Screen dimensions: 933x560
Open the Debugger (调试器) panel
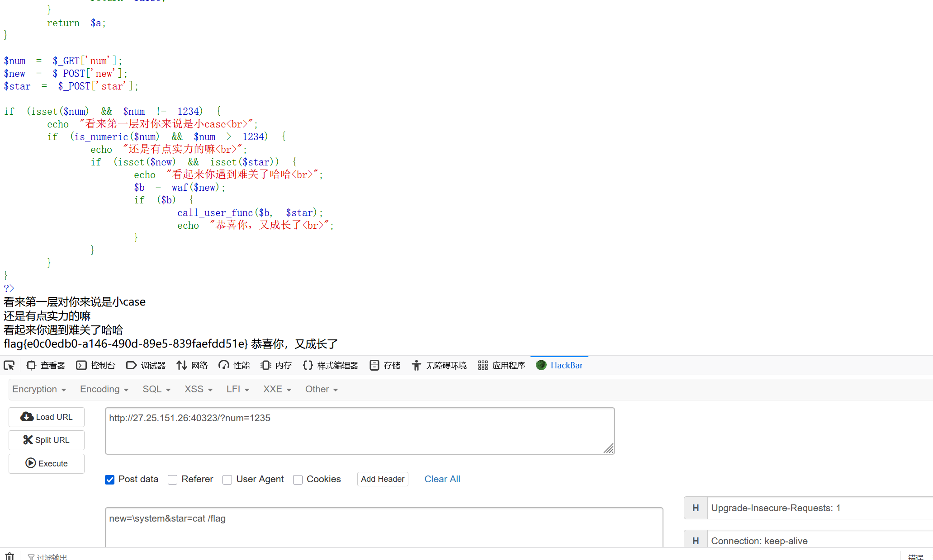click(x=146, y=365)
